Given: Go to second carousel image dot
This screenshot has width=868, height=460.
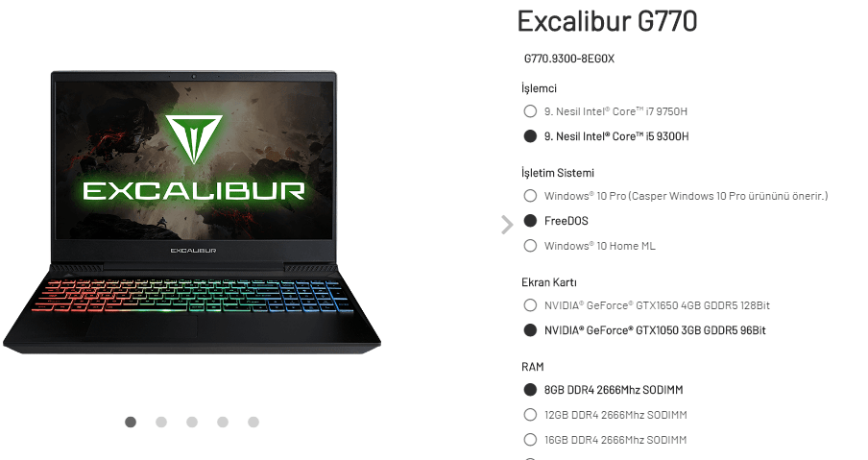Looking at the screenshot, I should [x=161, y=423].
